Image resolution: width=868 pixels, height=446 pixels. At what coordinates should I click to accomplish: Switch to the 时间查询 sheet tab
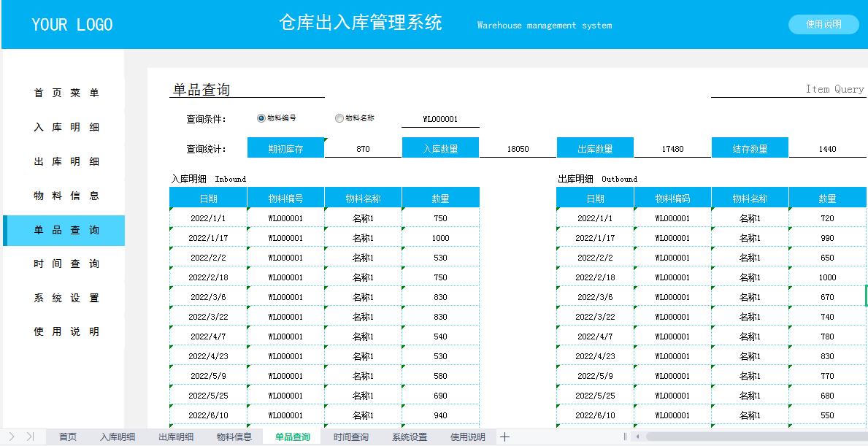(x=351, y=437)
